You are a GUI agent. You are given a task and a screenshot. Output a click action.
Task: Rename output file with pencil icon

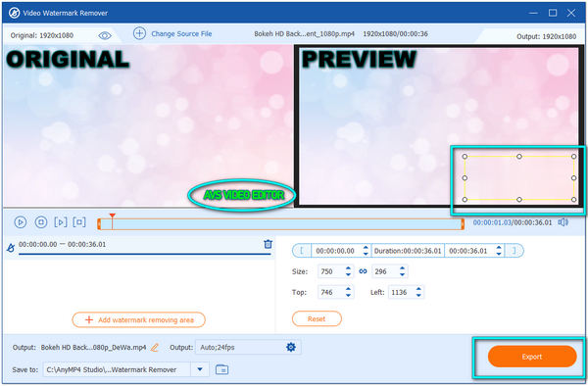pos(155,348)
